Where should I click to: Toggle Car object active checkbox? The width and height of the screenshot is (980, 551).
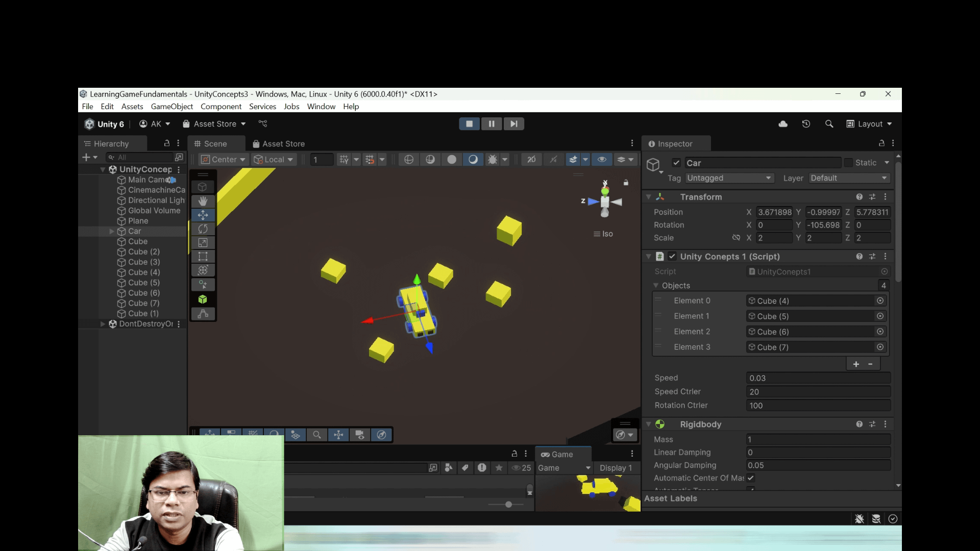tap(676, 163)
